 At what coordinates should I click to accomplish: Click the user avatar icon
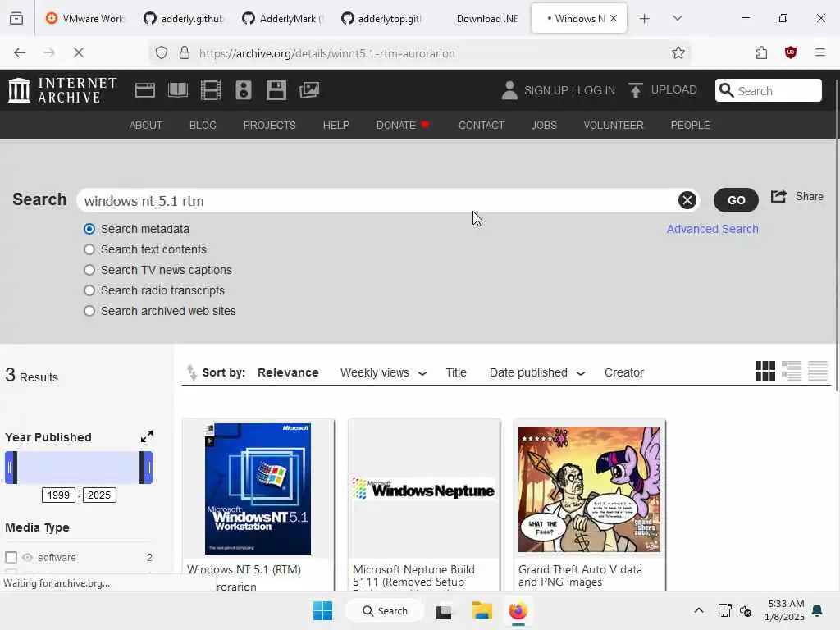click(509, 90)
